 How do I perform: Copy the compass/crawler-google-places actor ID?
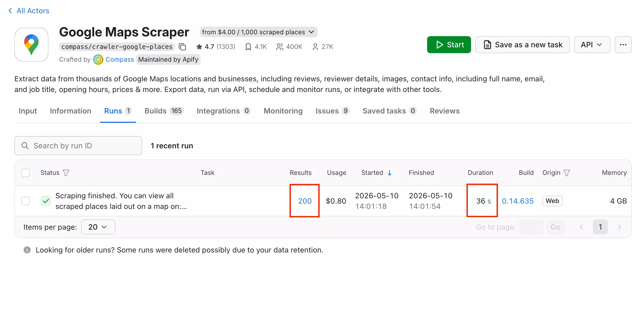point(182,47)
